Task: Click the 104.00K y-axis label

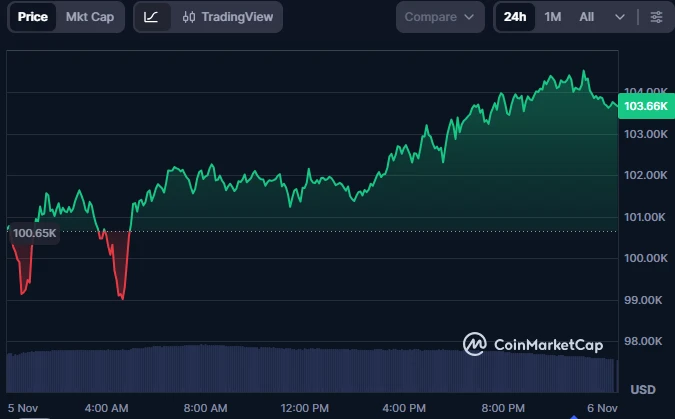Action: tap(644, 92)
